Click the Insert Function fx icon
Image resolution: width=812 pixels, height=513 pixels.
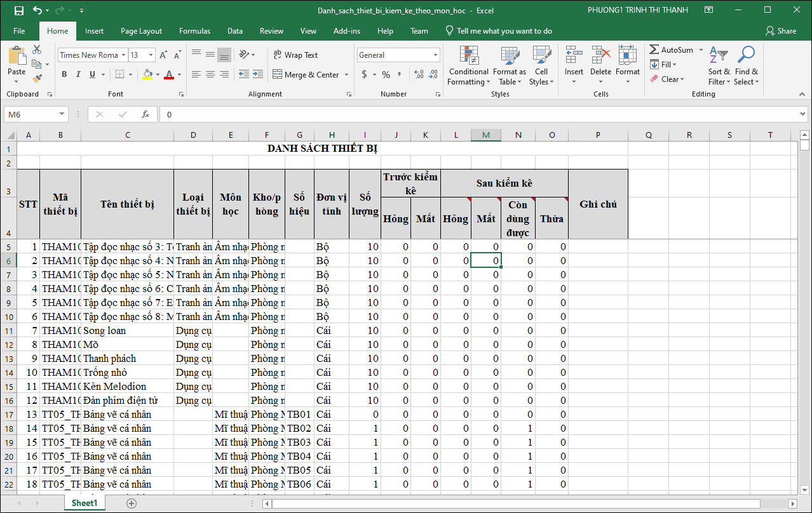click(145, 114)
